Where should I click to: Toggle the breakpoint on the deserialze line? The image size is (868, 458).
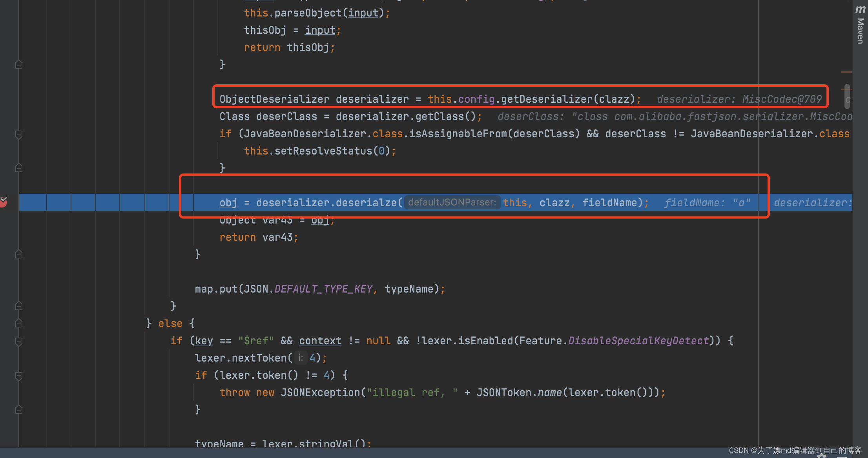click(4, 202)
